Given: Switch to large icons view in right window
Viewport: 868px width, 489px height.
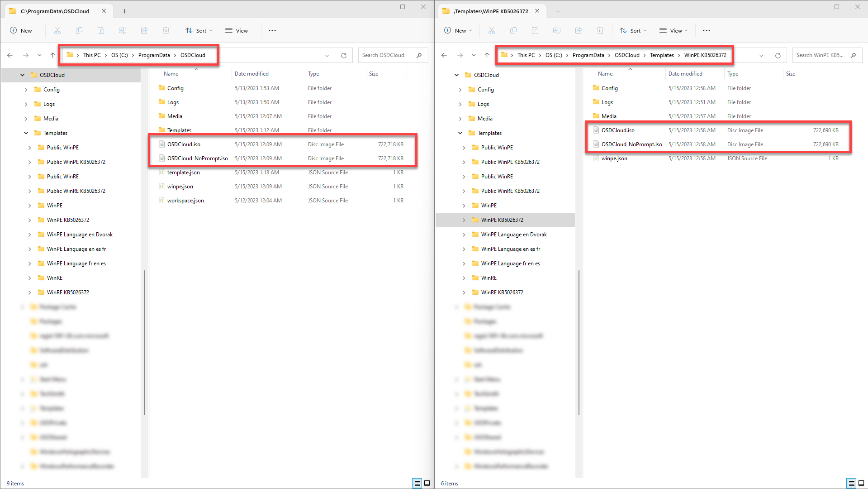Looking at the screenshot, I should coord(861,483).
